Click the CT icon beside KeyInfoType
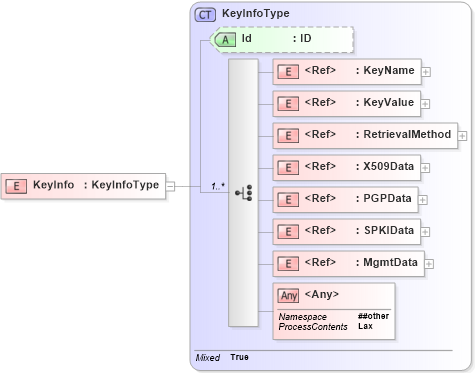The image size is (475, 373). click(x=205, y=15)
